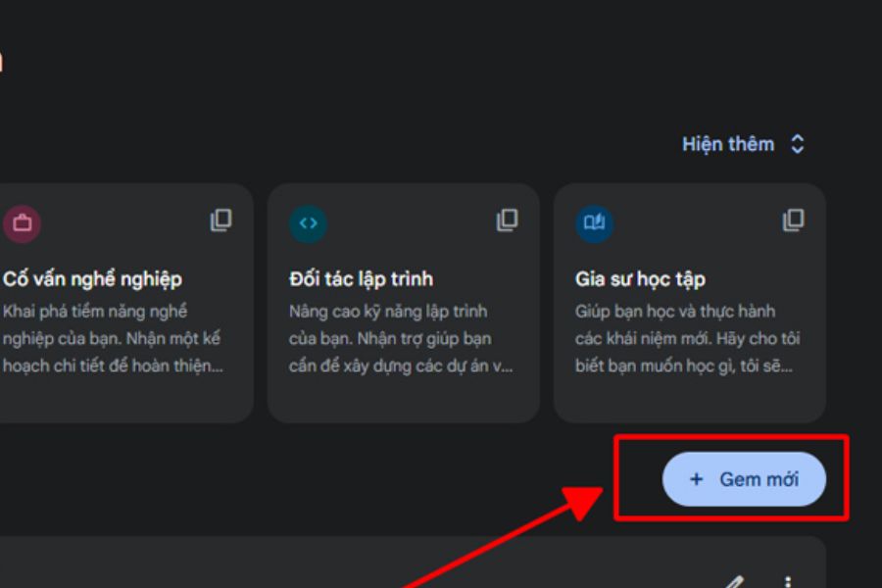This screenshot has height=588, width=882.
Task: Create a new gem with Gem mới
Action: tap(745, 479)
